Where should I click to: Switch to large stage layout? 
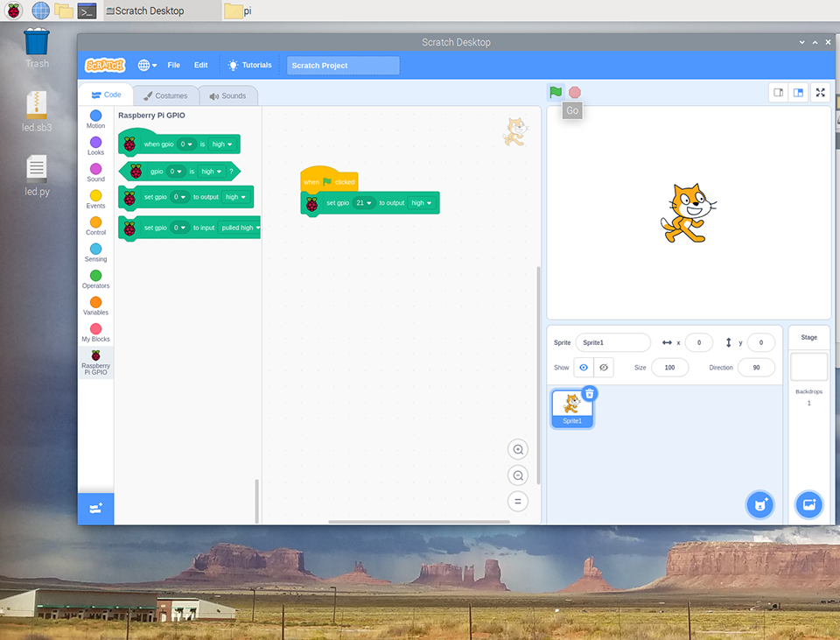[798, 93]
